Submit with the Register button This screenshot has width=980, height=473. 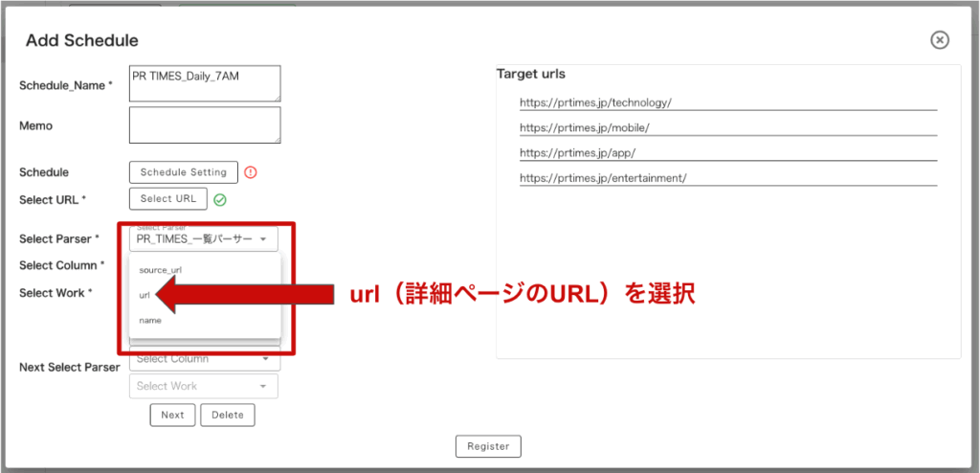coord(488,446)
